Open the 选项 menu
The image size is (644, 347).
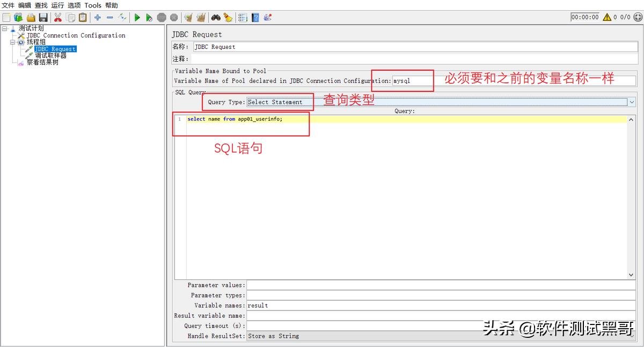pos(74,5)
